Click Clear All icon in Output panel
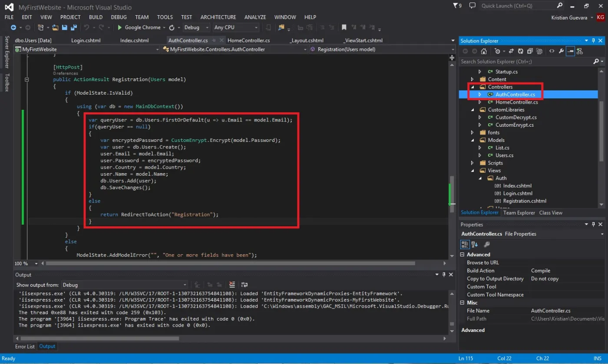Image resolution: width=608 pixels, height=364 pixels. pos(232,285)
